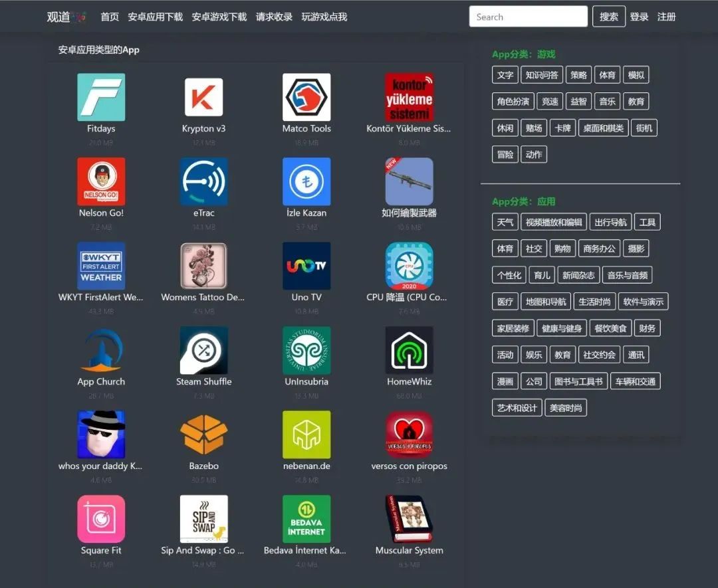
Task: Select the 文字 game category tag
Action: click(x=505, y=75)
